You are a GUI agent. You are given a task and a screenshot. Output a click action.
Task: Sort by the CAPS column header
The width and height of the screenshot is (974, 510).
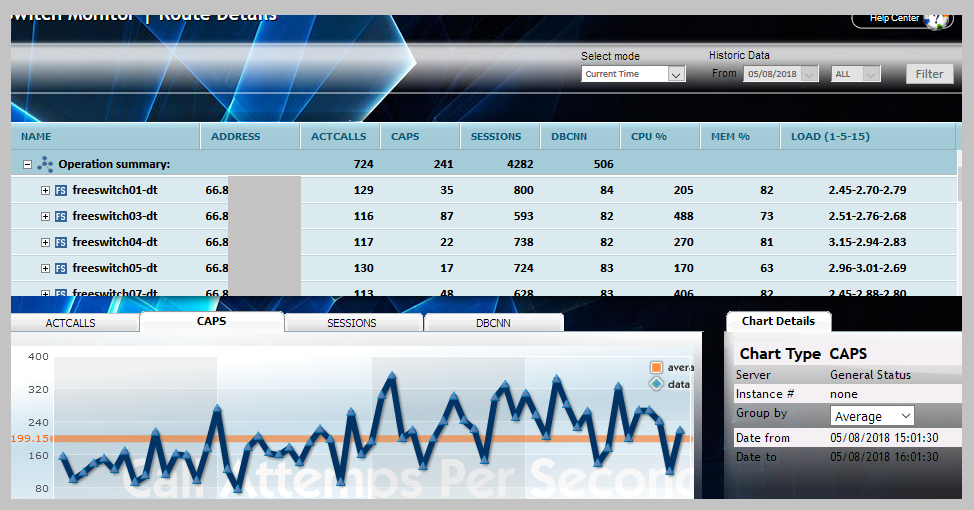420,137
